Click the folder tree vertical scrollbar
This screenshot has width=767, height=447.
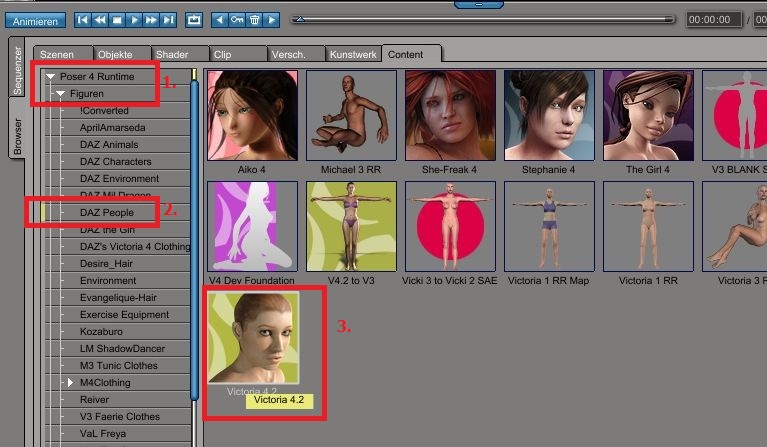pos(195,240)
